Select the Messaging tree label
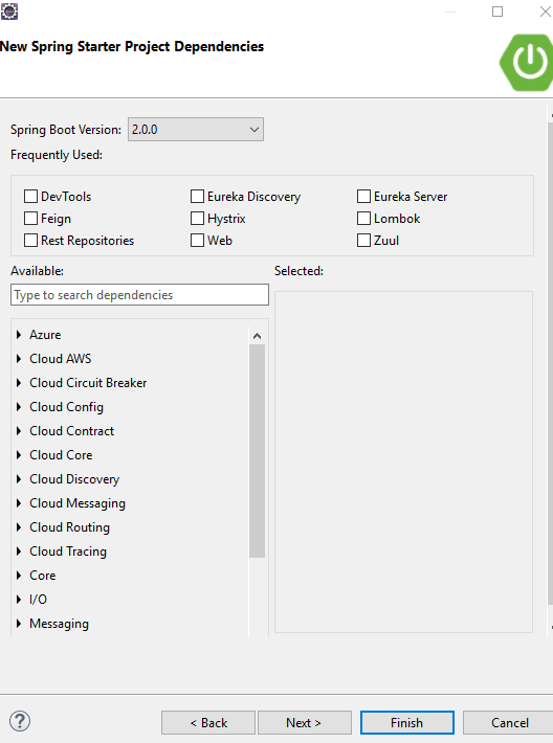The image size is (553, 743). 59,624
